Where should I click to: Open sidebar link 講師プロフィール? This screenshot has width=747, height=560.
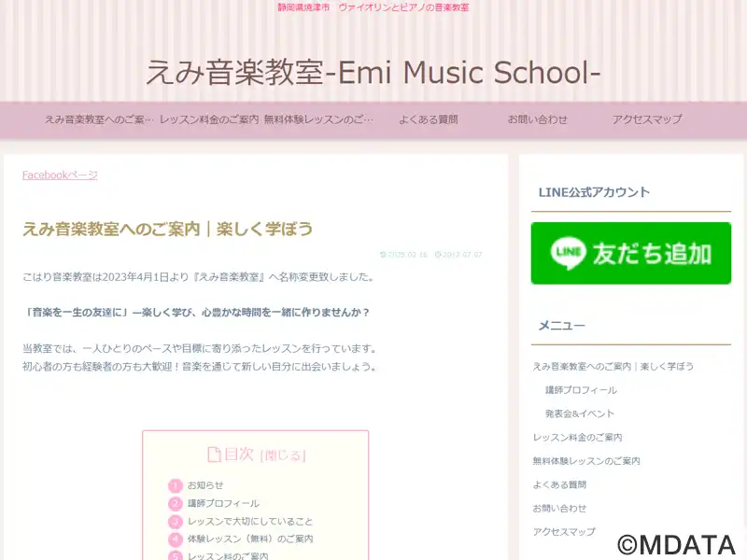[581, 390]
